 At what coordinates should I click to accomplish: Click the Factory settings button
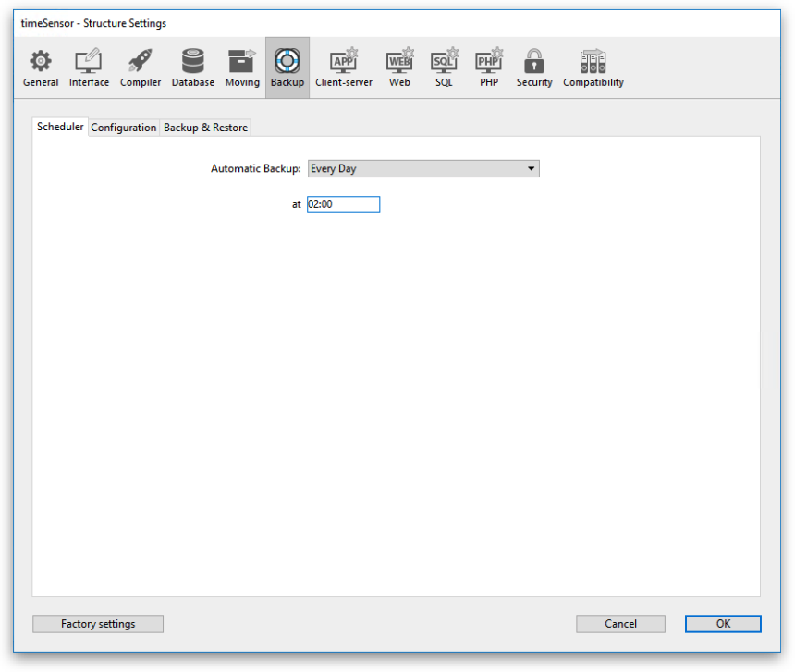[98, 624]
